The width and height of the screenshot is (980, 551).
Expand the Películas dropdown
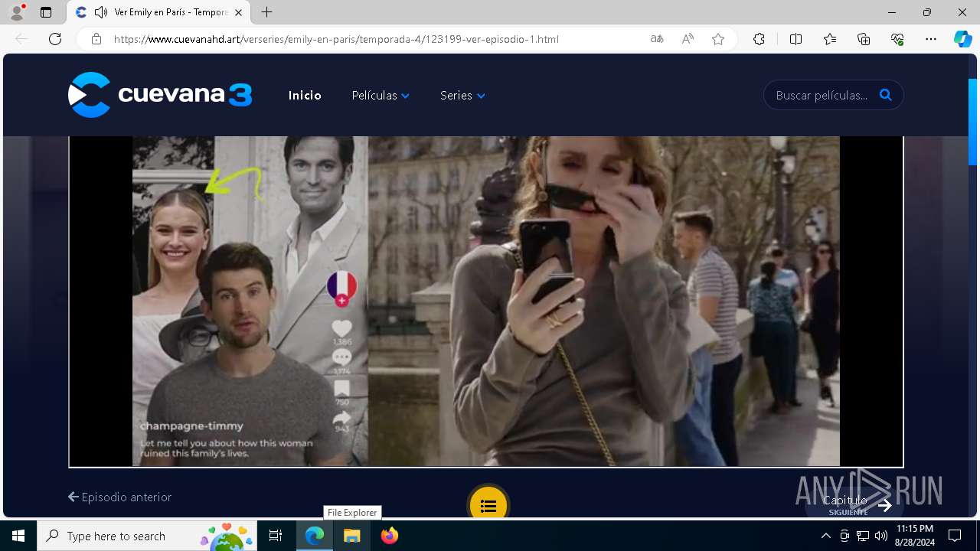point(381,96)
